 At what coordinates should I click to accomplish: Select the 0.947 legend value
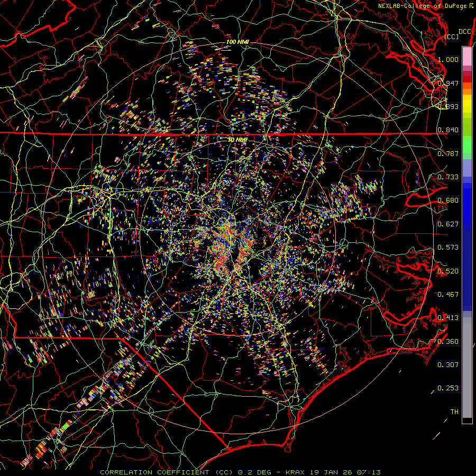click(x=448, y=83)
